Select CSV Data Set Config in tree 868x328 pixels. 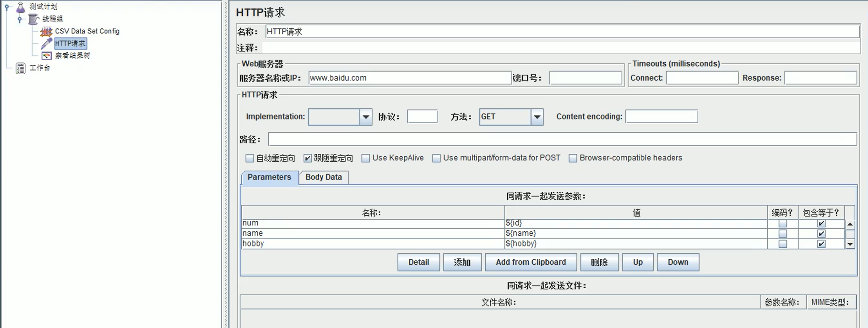click(x=87, y=31)
